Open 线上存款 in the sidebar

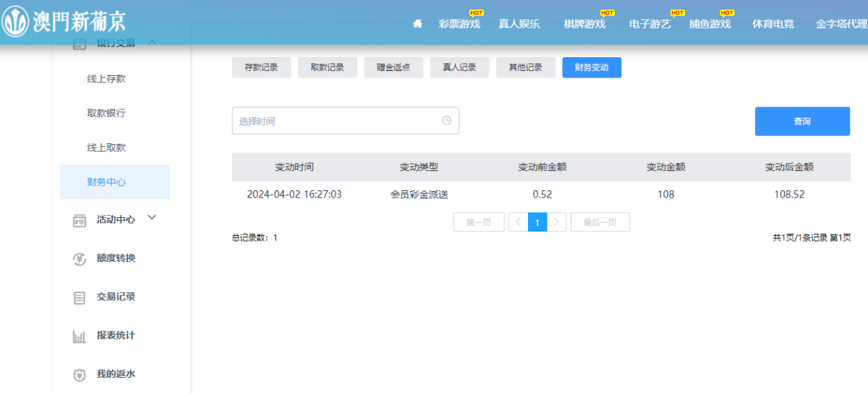[106, 79]
